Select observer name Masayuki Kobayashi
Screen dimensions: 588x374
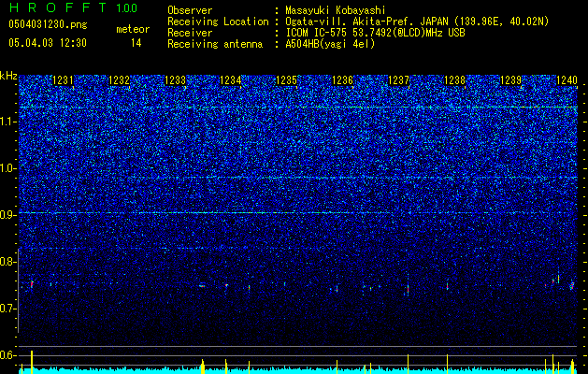(x=336, y=10)
